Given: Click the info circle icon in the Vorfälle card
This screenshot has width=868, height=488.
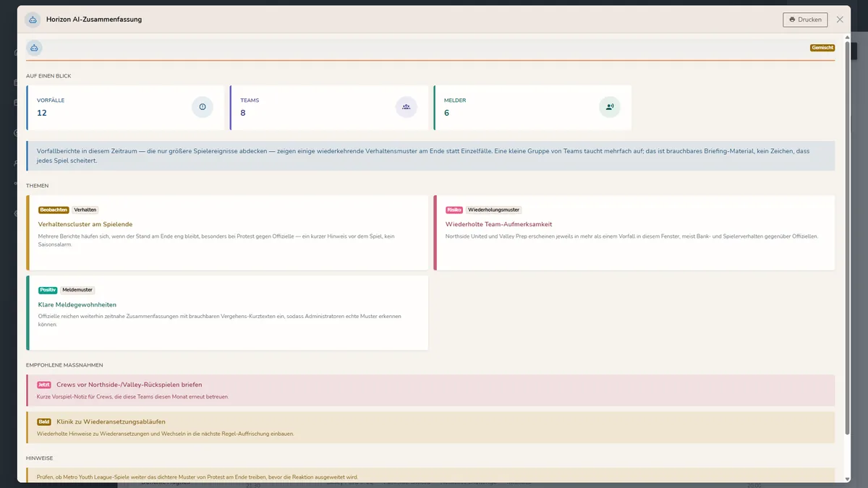Looking at the screenshot, I should [x=203, y=107].
